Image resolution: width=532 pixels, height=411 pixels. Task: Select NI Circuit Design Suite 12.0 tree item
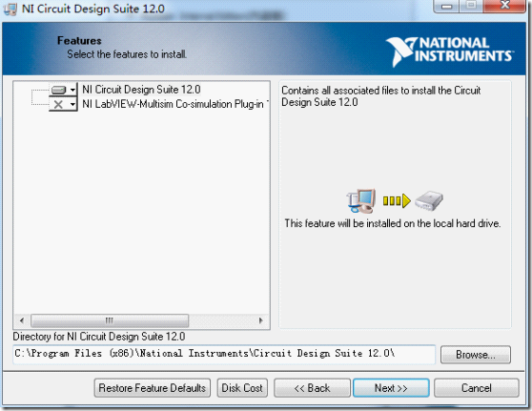click(x=141, y=90)
